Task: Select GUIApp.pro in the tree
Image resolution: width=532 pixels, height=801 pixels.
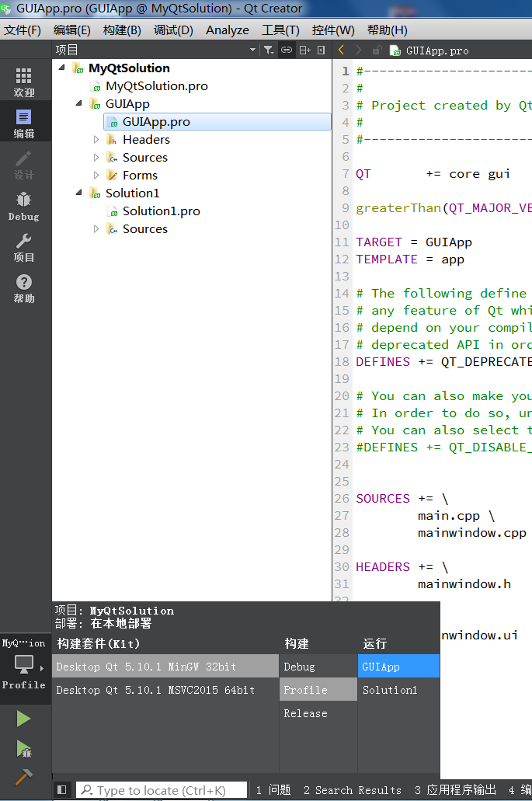Action: (217, 121)
